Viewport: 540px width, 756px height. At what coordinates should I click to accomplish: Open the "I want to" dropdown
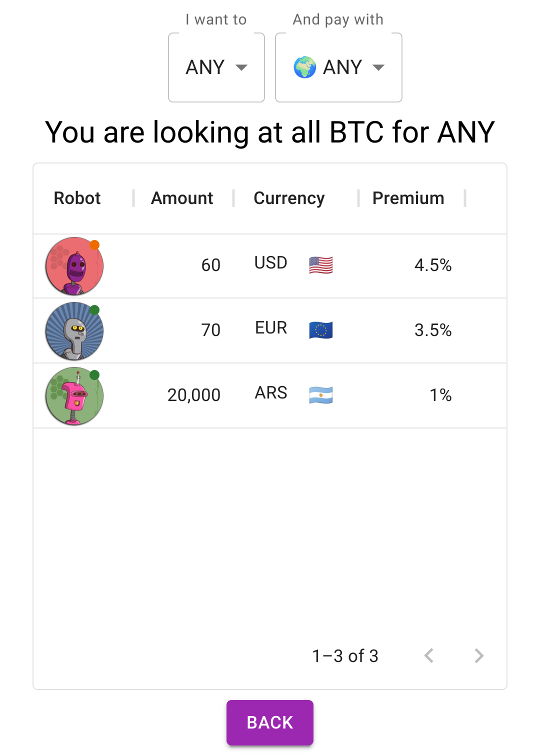216,67
